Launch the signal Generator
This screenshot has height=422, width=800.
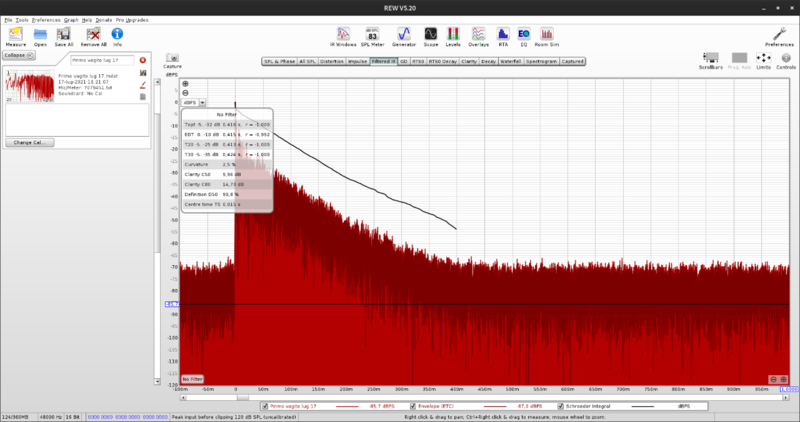click(x=404, y=35)
